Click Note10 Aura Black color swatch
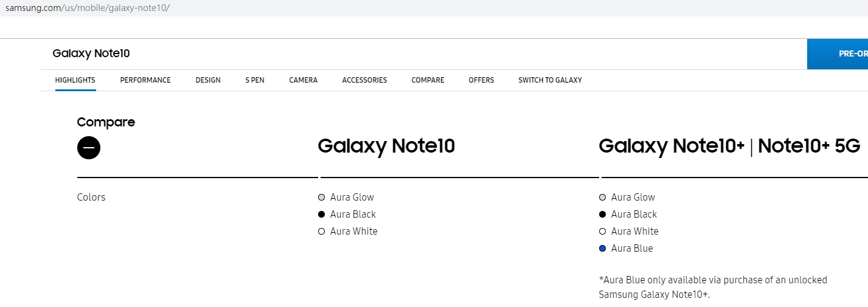 [322, 215]
